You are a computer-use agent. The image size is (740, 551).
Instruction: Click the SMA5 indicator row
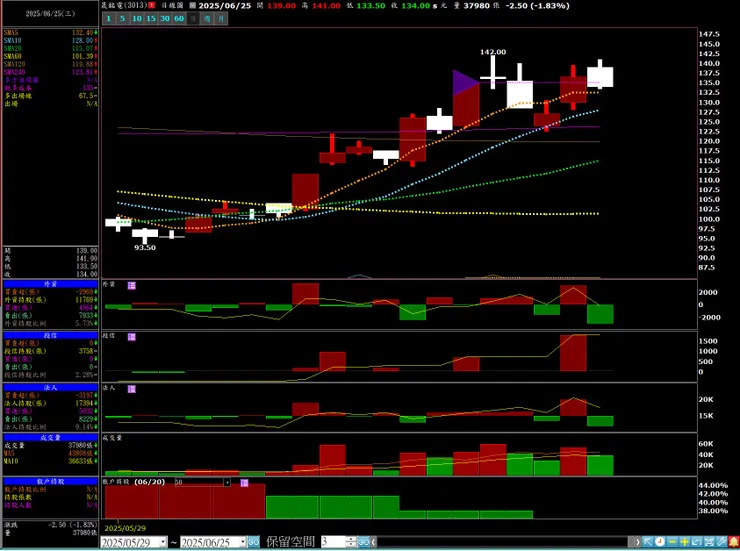tap(50, 33)
